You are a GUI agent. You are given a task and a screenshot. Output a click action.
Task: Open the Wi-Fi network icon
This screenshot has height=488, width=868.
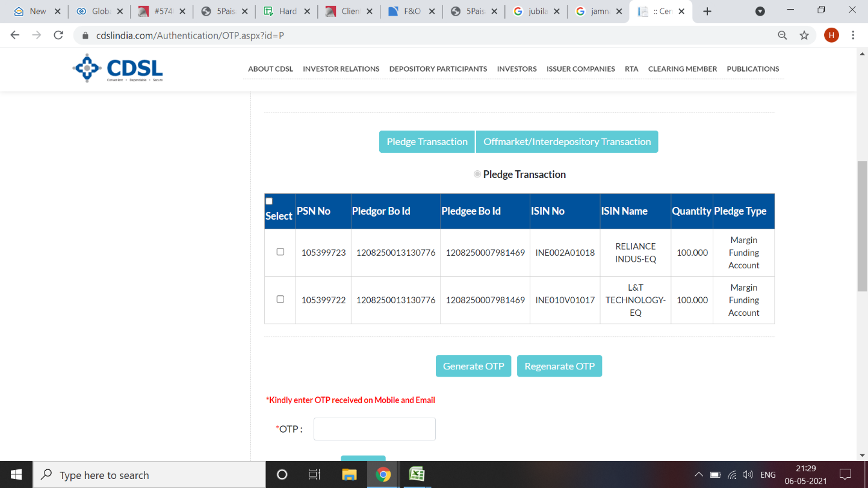[732, 475]
